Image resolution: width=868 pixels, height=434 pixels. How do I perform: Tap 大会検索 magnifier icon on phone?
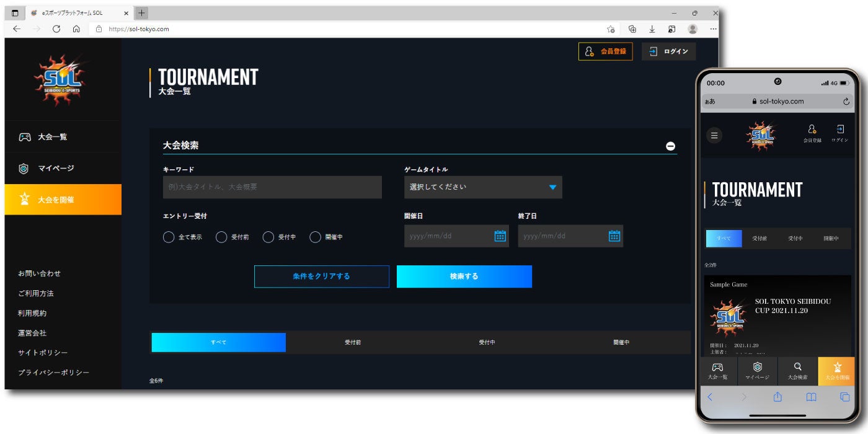tap(797, 366)
